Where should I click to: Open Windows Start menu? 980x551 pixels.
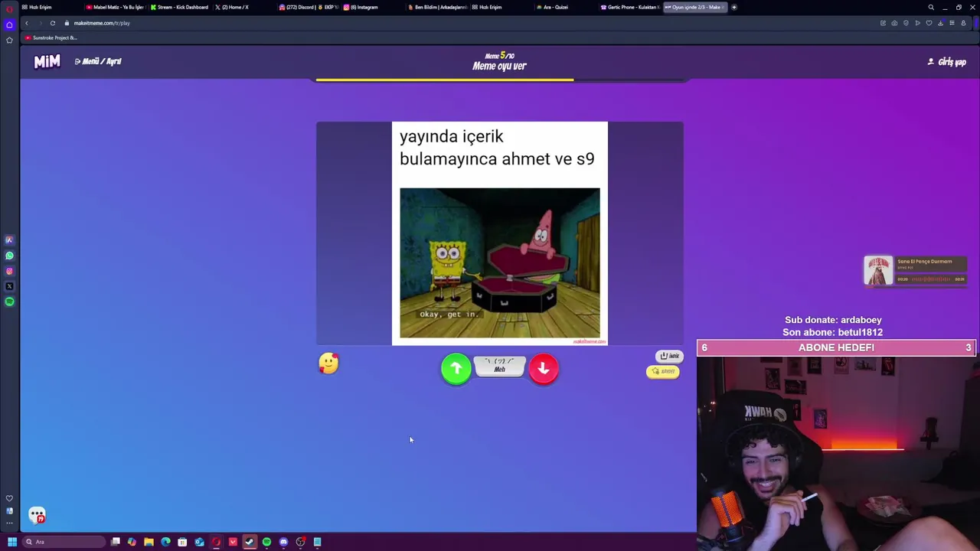click(x=11, y=542)
